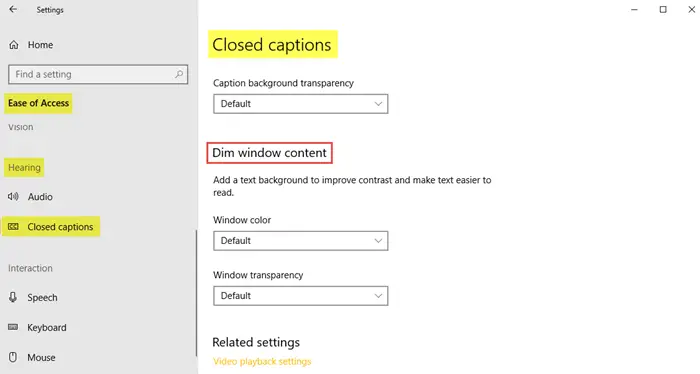Open the Home icon in sidebar
The image size is (700, 374).
pos(14,45)
